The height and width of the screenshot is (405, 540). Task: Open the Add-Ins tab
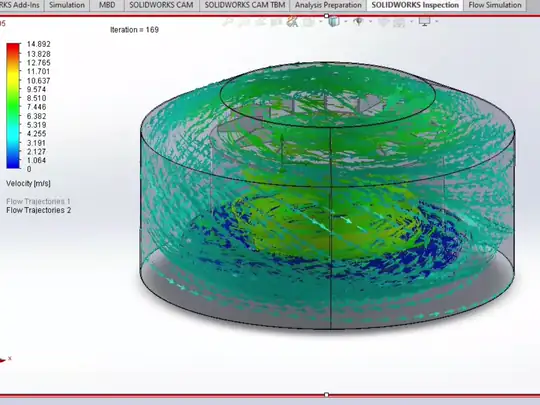click(x=22, y=5)
